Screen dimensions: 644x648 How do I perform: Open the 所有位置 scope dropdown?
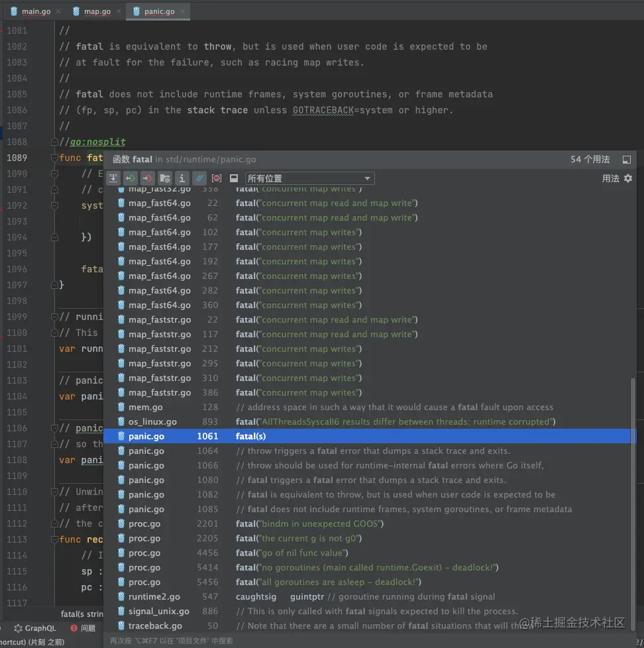tap(309, 178)
